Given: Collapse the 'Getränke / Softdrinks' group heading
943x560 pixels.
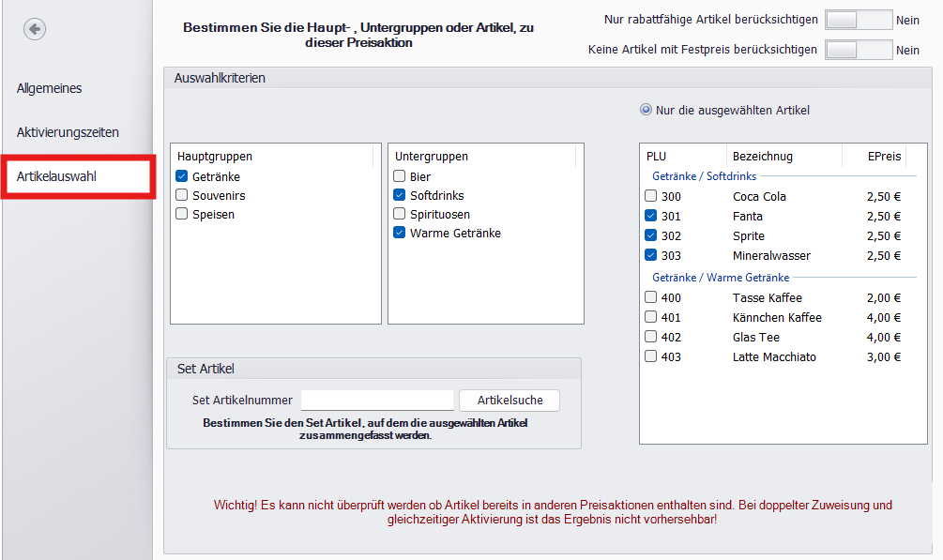Looking at the screenshot, I should (x=705, y=176).
